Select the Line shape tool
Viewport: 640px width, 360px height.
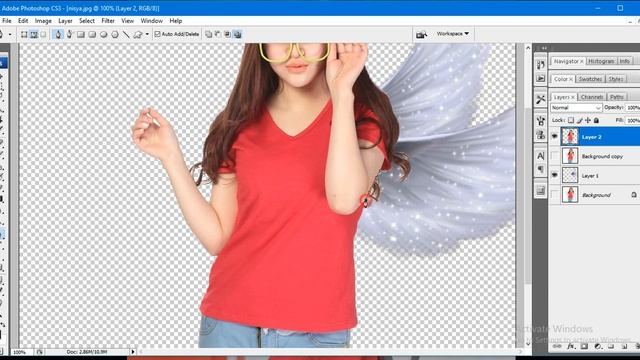click(x=126, y=35)
